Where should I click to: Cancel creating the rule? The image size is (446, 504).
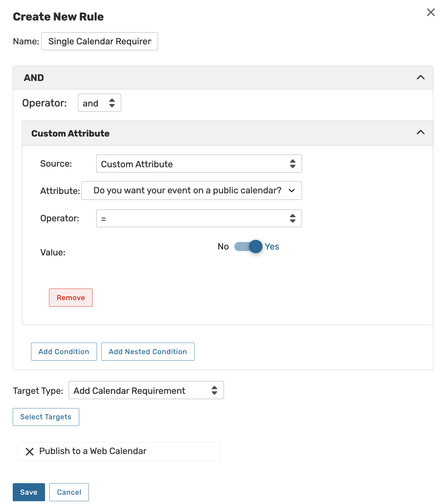pyautogui.click(x=69, y=492)
